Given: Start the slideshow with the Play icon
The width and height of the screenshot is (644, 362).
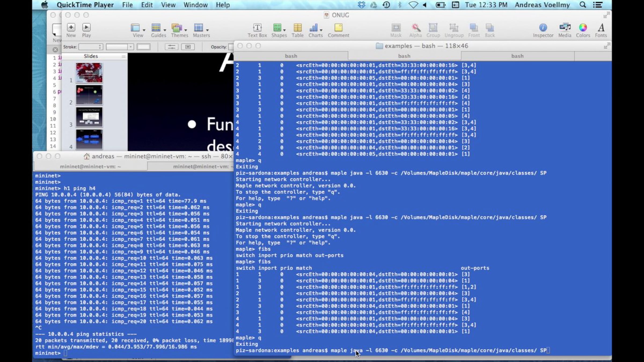Looking at the screenshot, I should coord(86,27).
